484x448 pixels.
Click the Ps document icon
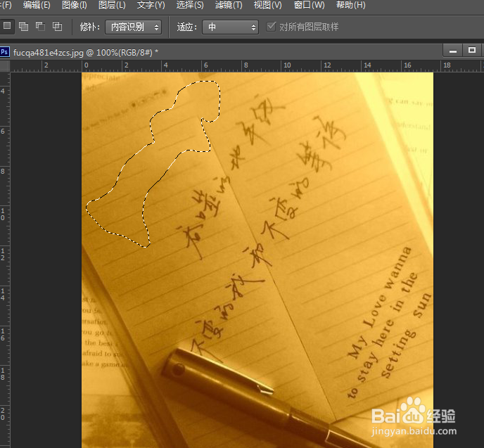pos(5,52)
